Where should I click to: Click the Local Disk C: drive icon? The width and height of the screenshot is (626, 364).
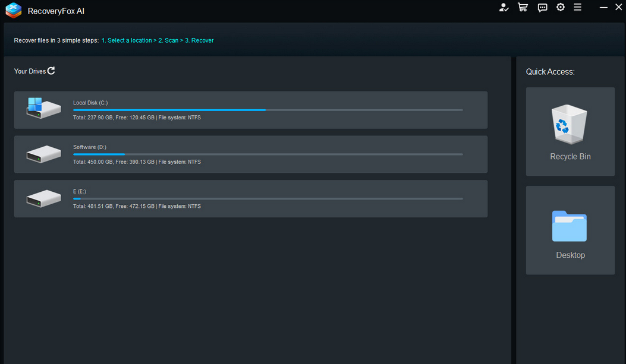(43, 109)
